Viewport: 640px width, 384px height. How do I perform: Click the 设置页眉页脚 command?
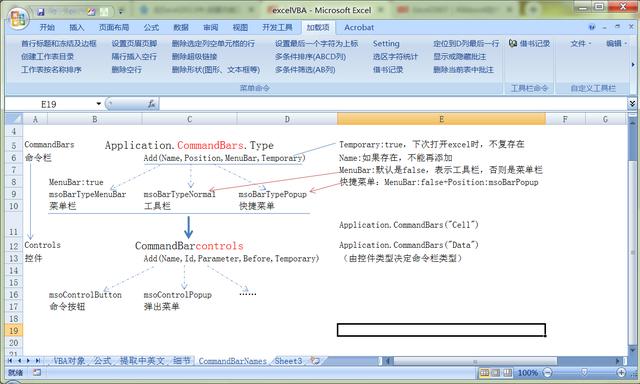134,44
